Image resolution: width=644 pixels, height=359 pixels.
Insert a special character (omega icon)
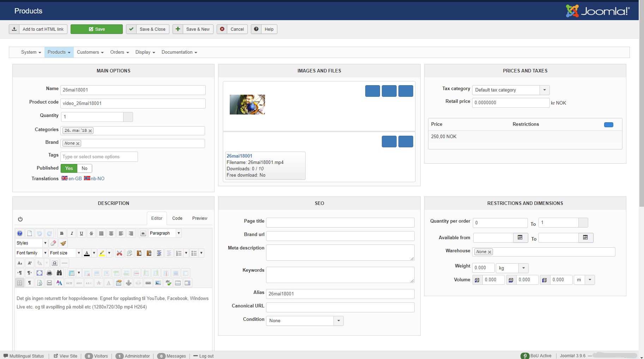click(55, 263)
